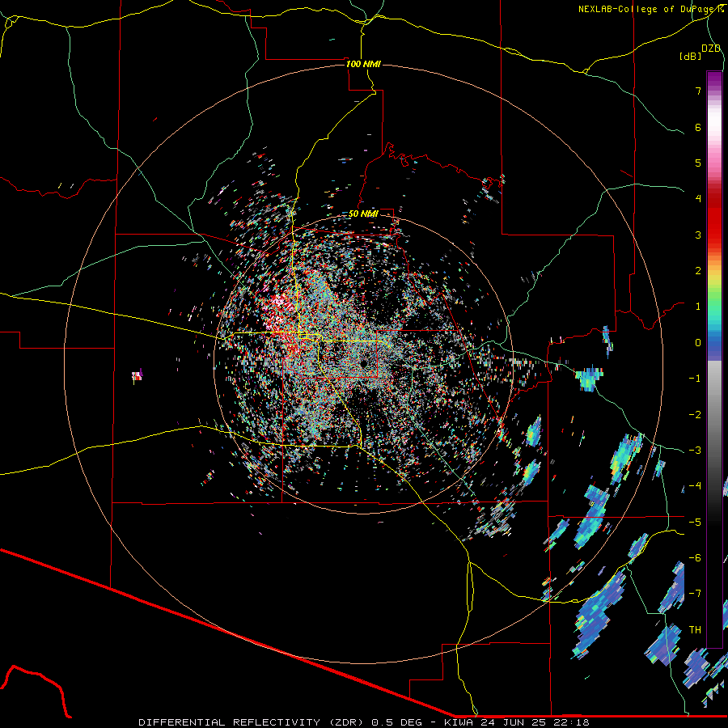Viewport: 728px width, 728px height.
Task: Click the -7 tick on the dB scale
Action: point(695,593)
